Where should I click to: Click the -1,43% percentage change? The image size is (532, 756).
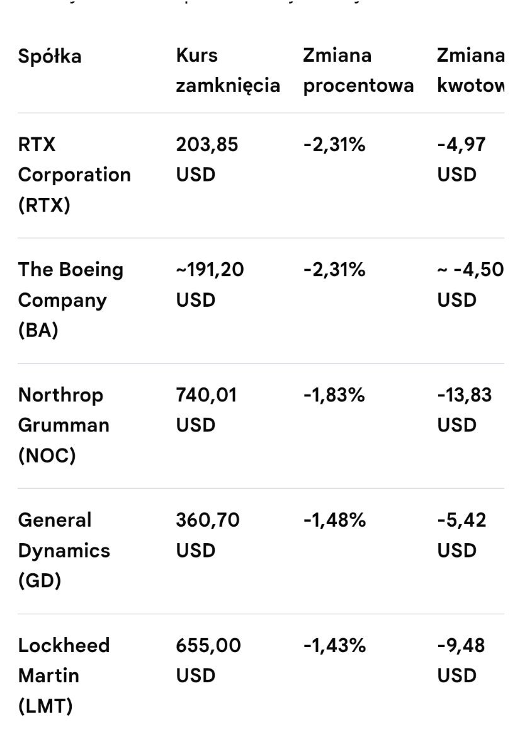[334, 646]
